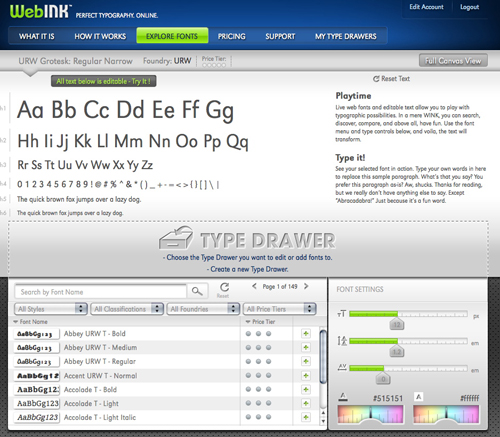Click Create a new Type Drawer link

248,269
